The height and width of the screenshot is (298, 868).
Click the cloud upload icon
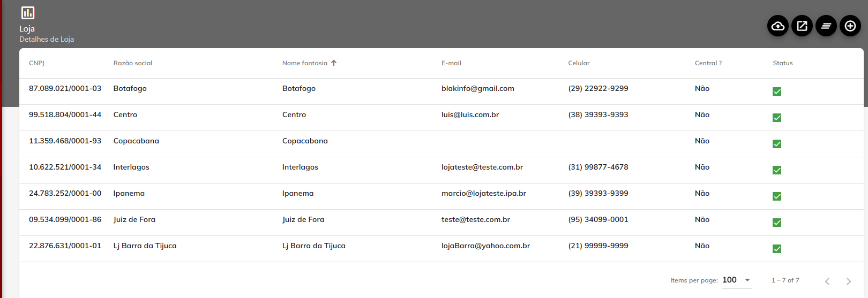coord(778,26)
